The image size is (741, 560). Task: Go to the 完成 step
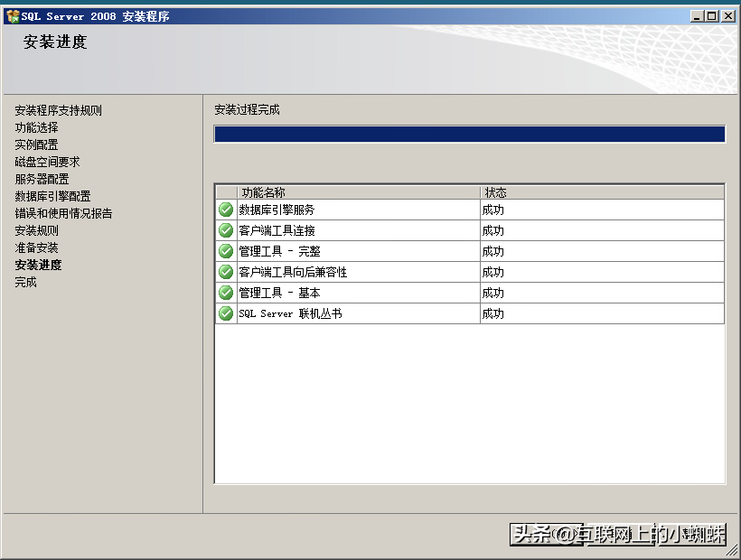click(24, 282)
